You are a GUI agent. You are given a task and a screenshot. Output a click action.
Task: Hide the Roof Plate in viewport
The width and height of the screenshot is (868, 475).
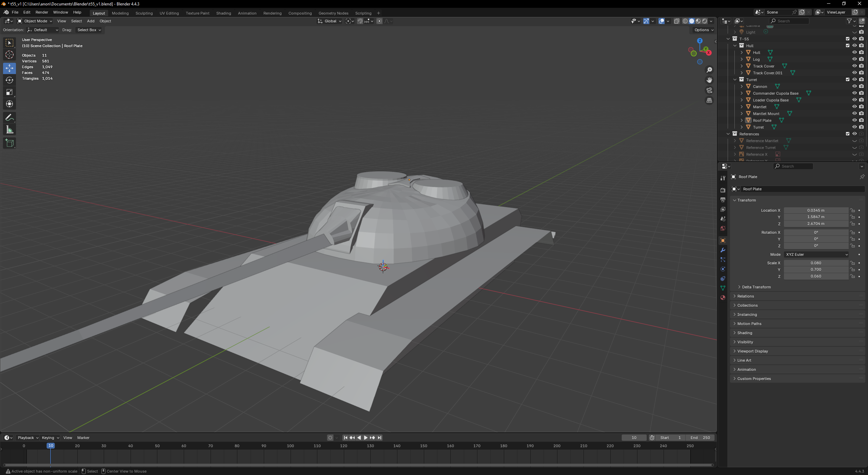click(x=854, y=120)
